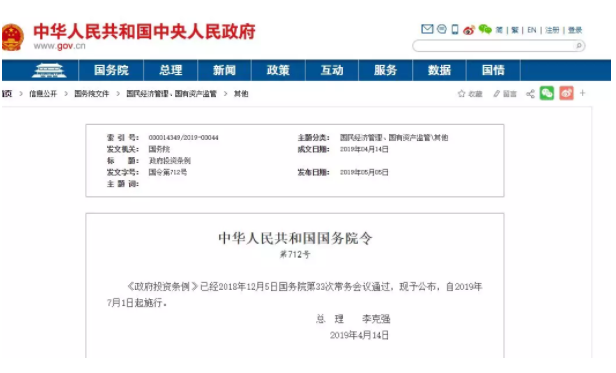Click the signature name 李克强
Viewport: 616px width, 373px height.
point(376,319)
